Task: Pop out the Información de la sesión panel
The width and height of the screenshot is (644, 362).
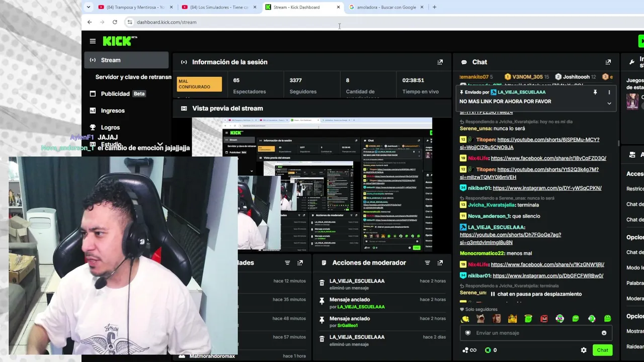Action: (x=440, y=62)
